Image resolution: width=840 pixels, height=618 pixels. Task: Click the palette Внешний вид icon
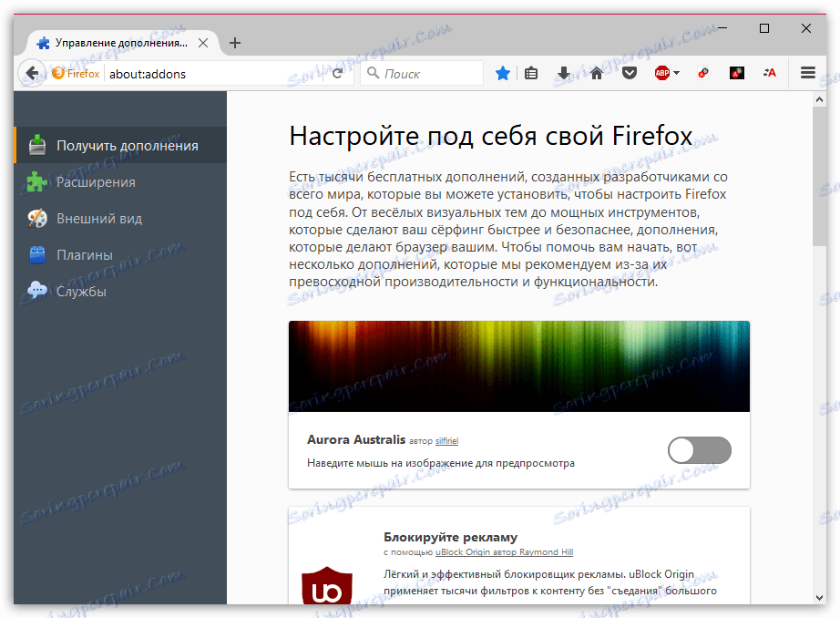click(x=37, y=219)
